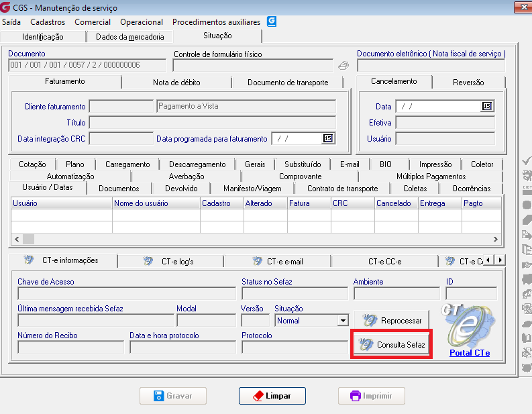The width and height of the screenshot is (532, 414).
Task: Open the Operacional menu
Action: pos(142,22)
